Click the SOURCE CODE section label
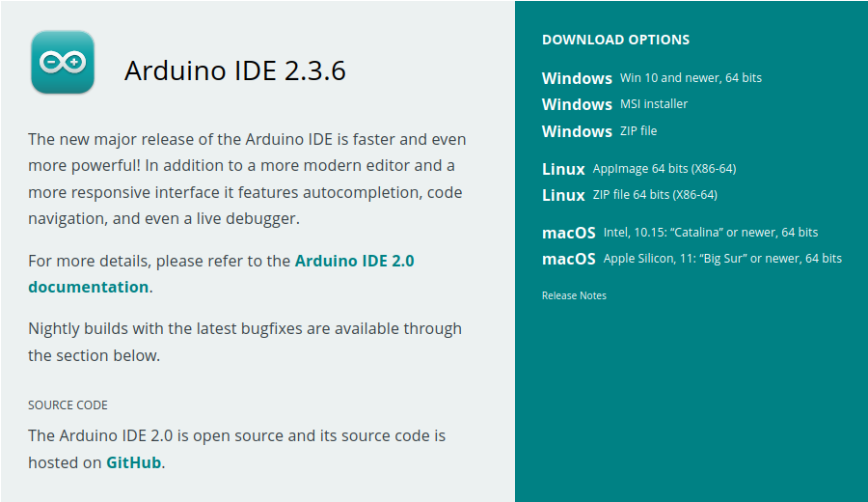The height and width of the screenshot is (502, 868). tap(68, 405)
